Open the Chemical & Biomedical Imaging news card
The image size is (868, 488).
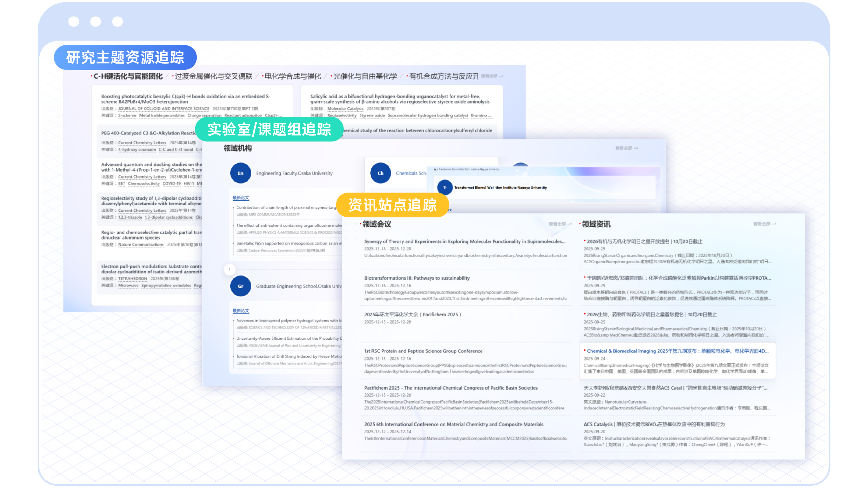(x=677, y=351)
